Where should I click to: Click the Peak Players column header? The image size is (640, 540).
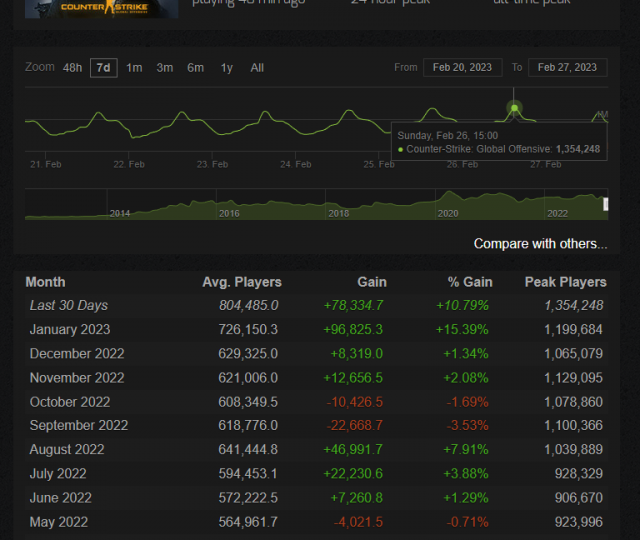pos(565,282)
